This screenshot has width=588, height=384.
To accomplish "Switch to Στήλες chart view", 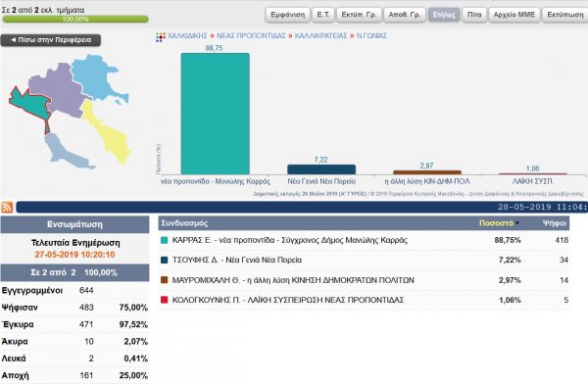I will pyautogui.click(x=444, y=15).
